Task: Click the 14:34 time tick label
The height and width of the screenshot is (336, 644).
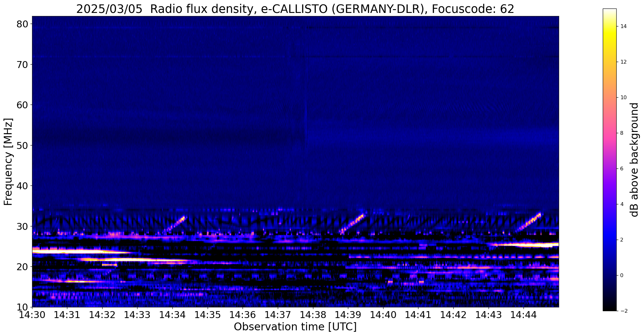Action: [172, 315]
